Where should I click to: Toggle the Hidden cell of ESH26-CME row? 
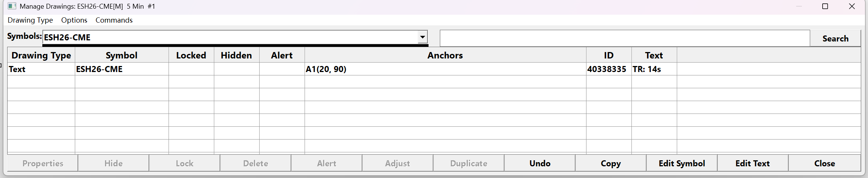[237, 69]
